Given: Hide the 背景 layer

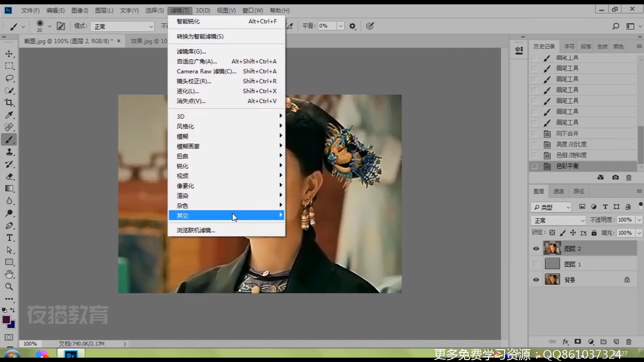Looking at the screenshot, I should pos(536,280).
